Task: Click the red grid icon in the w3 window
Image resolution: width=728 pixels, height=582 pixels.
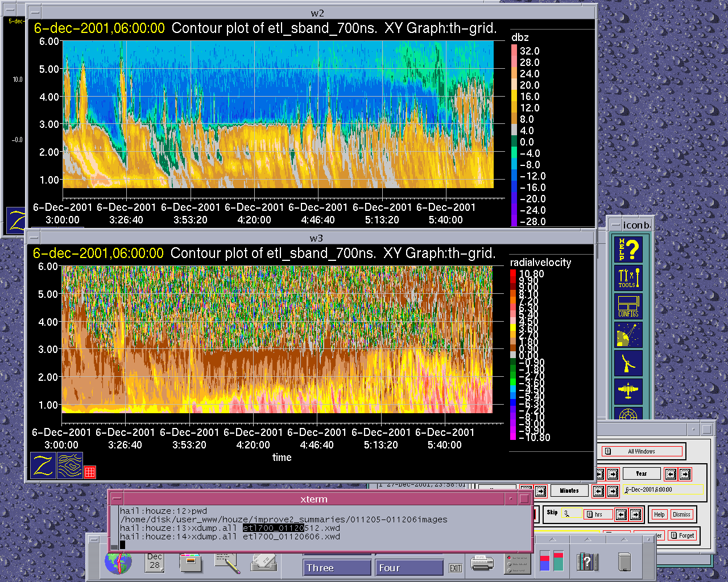Action: [x=90, y=472]
